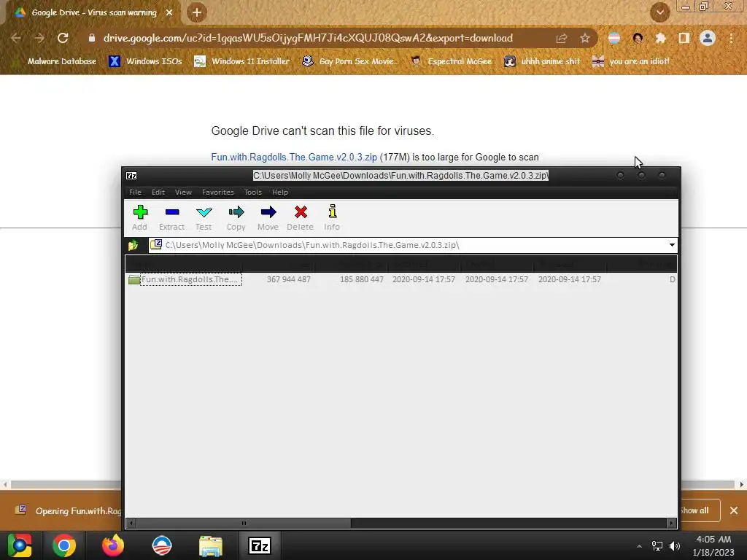Open the View menu in 7-Zip
The width and height of the screenshot is (747, 560).
pyautogui.click(x=183, y=192)
